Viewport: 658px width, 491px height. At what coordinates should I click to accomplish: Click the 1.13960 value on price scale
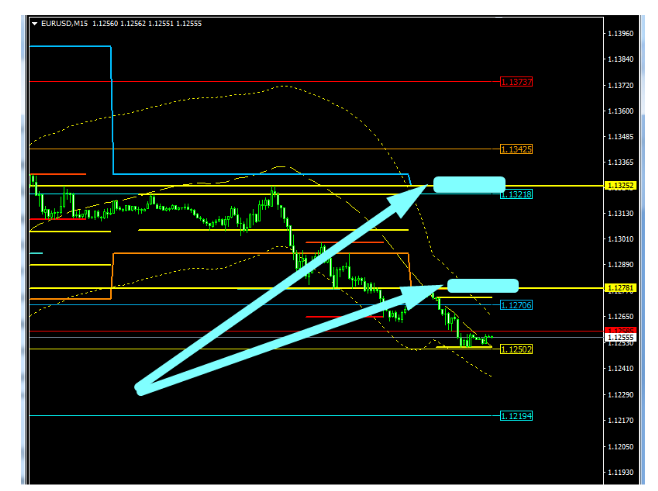pos(620,34)
